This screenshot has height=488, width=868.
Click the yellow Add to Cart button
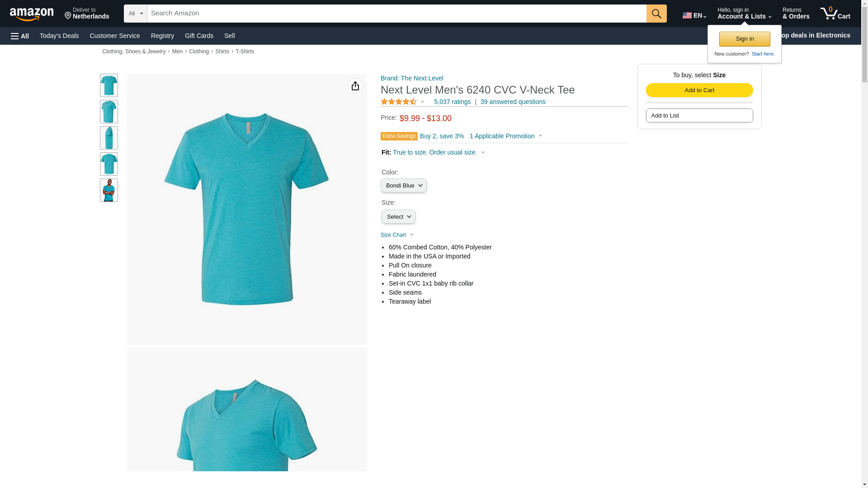[x=699, y=90]
